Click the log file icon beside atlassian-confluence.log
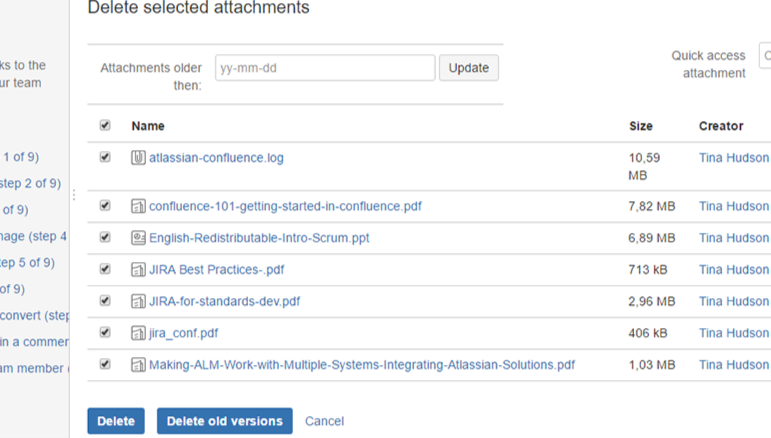 pos(139,158)
